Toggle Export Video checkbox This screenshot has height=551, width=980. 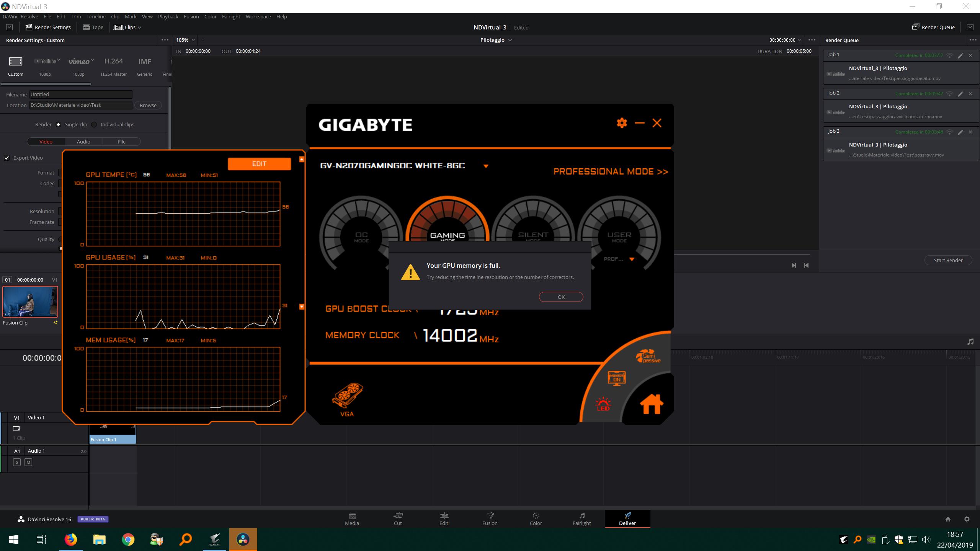tap(7, 158)
